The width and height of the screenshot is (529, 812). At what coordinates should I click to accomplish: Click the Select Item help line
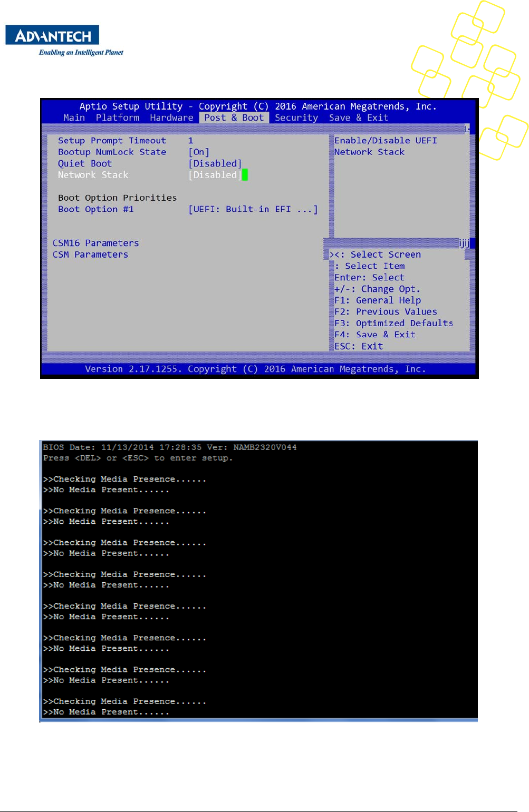370,266
